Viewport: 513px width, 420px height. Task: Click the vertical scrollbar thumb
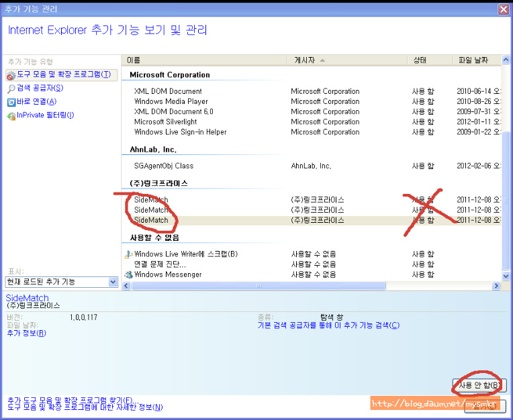(x=506, y=201)
